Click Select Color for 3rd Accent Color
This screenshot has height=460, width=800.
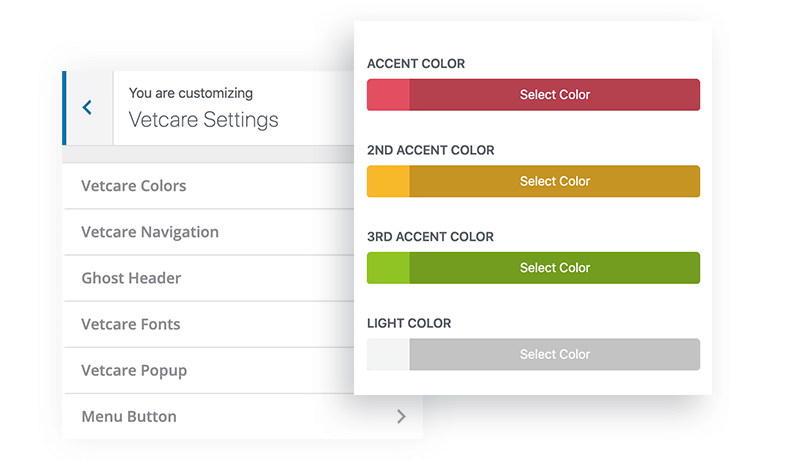point(555,268)
